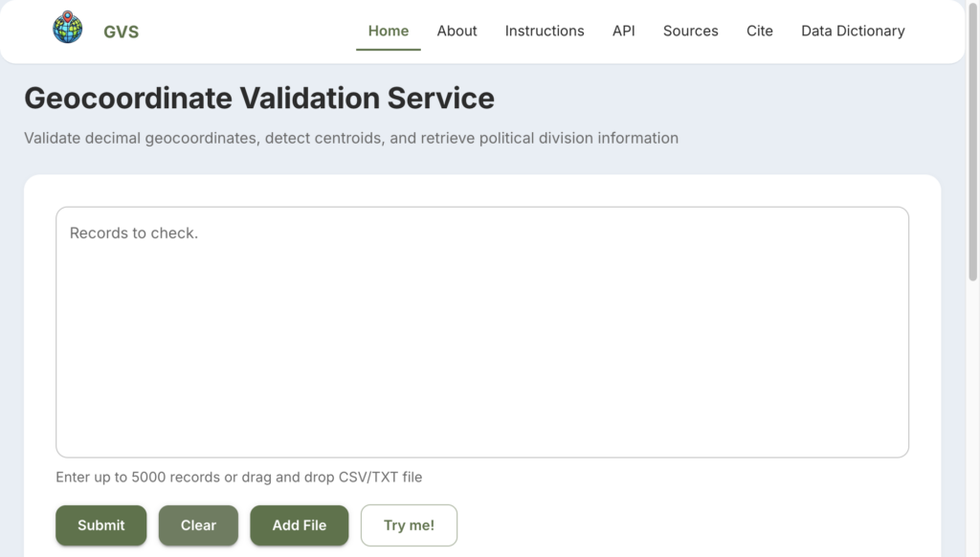Viewport: 980px width, 557px height.
Task: Click Add File to upload CSV
Action: click(300, 525)
